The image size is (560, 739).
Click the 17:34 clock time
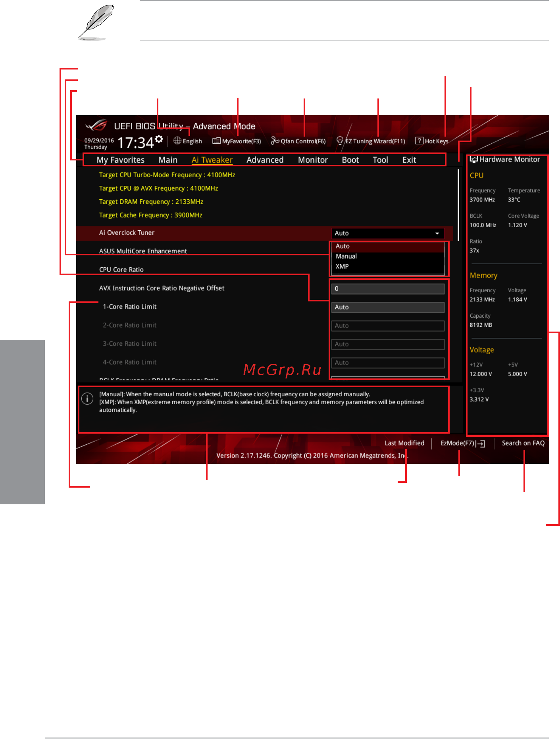135,143
